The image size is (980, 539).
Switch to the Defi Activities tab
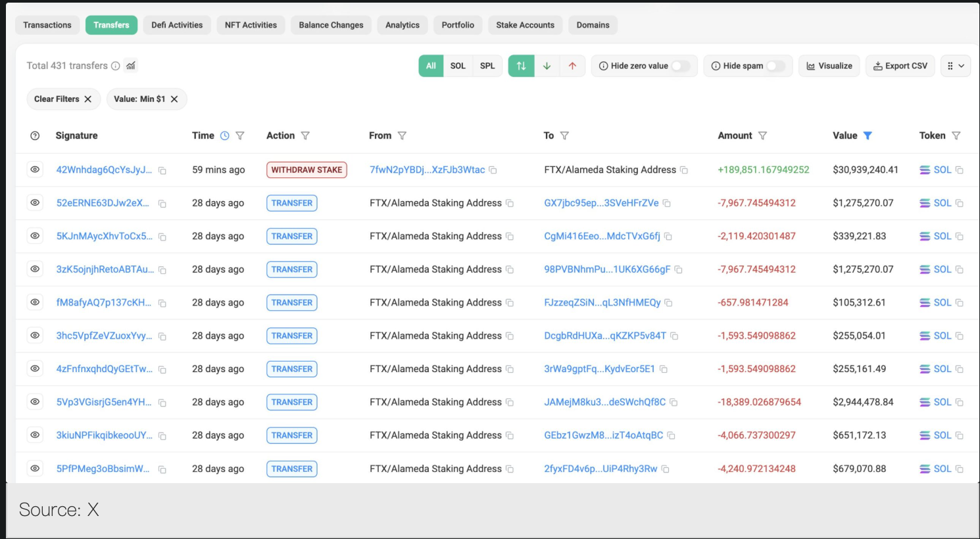tap(177, 25)
